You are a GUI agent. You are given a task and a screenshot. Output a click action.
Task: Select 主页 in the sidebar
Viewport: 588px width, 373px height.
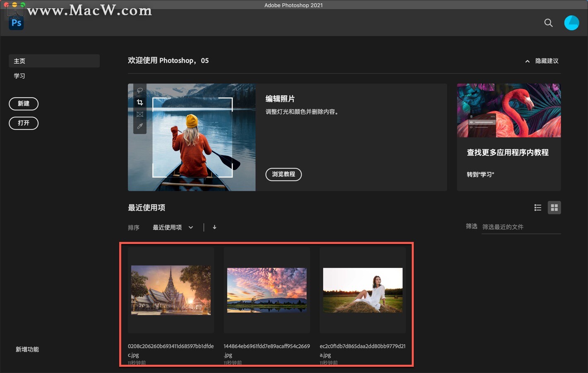54,61
